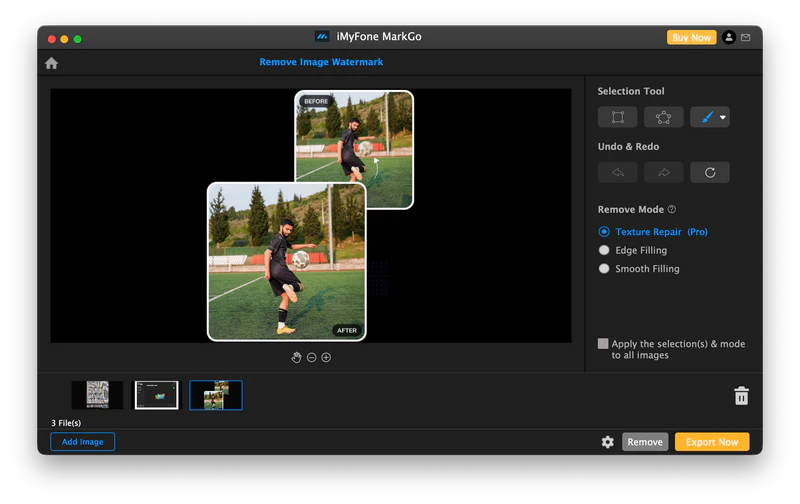Click the Undo arrow button
The width and height of the screenshot is (800, 504).
click(x=617, y=173)
